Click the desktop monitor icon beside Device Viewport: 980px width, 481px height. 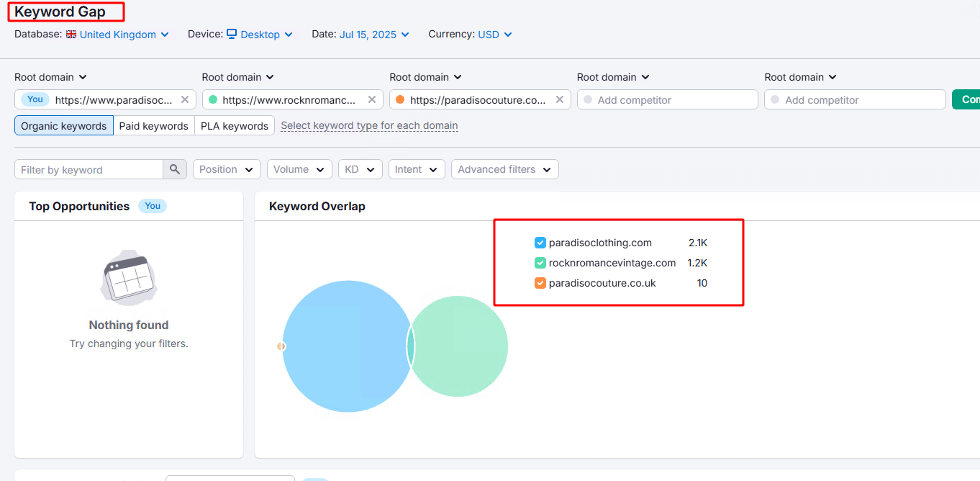[232, 34]
